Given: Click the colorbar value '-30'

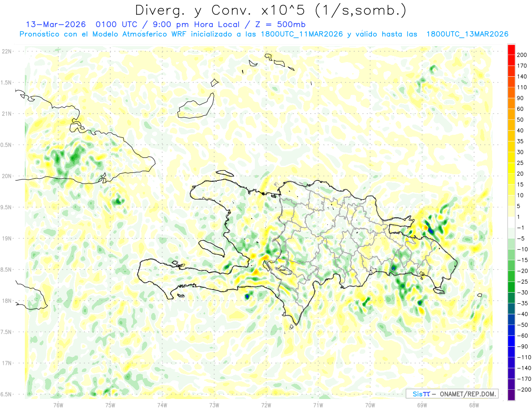Looking at the screenshot, I should point(522,293).
